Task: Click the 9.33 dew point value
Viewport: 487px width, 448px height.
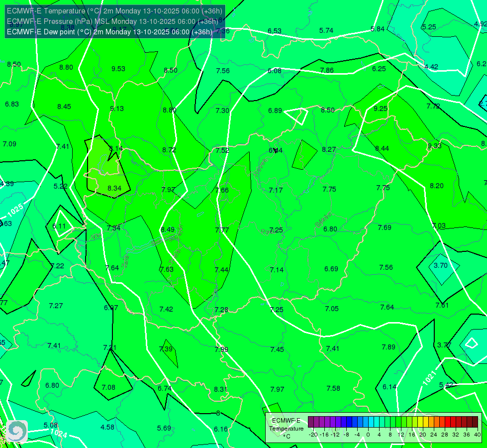Action: point(434,146)
